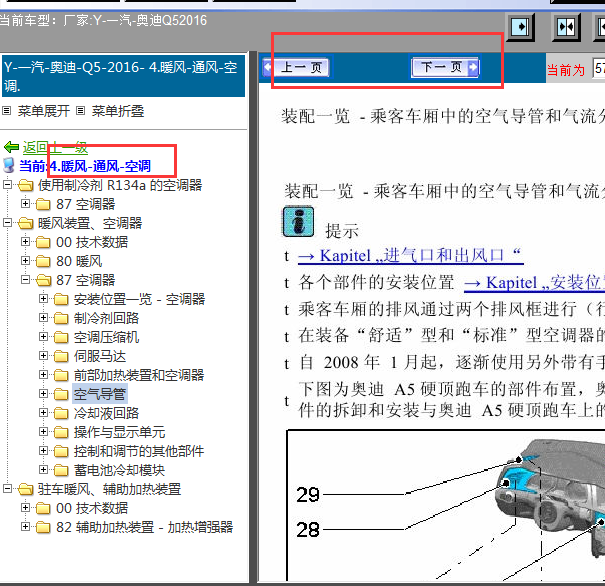Click folder icon of 空气导管
The height and width of the screenshot is (586, 605).
(61, 394)
